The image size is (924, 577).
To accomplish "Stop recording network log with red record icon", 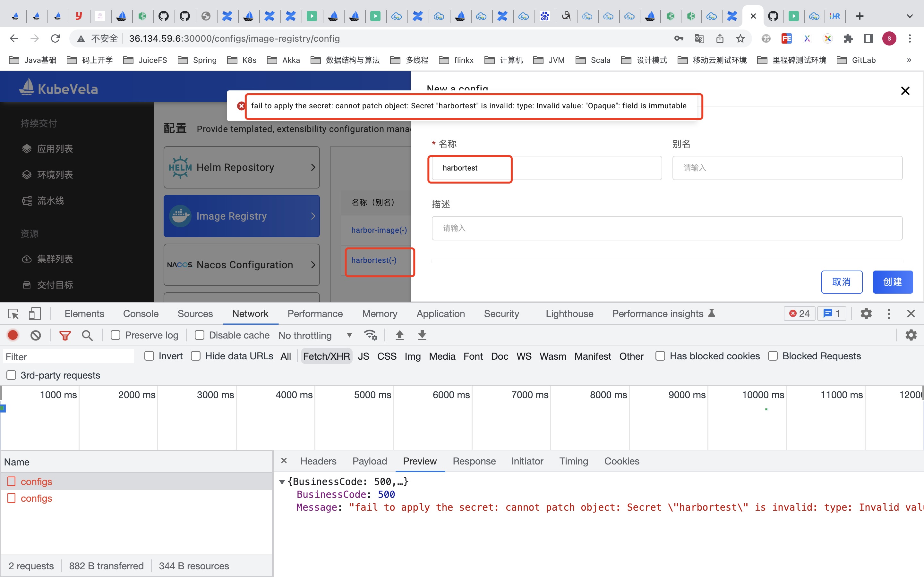I will pyautogui.click(x=13, y=335).
